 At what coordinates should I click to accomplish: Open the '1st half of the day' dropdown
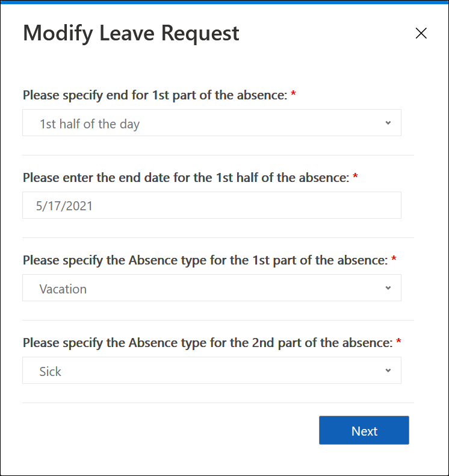211,123
